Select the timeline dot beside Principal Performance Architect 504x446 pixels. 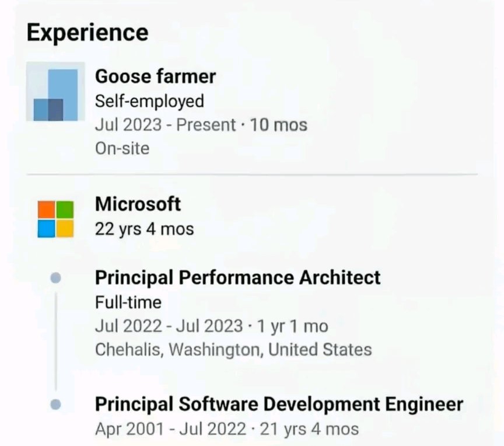click(x=56, y=278)
